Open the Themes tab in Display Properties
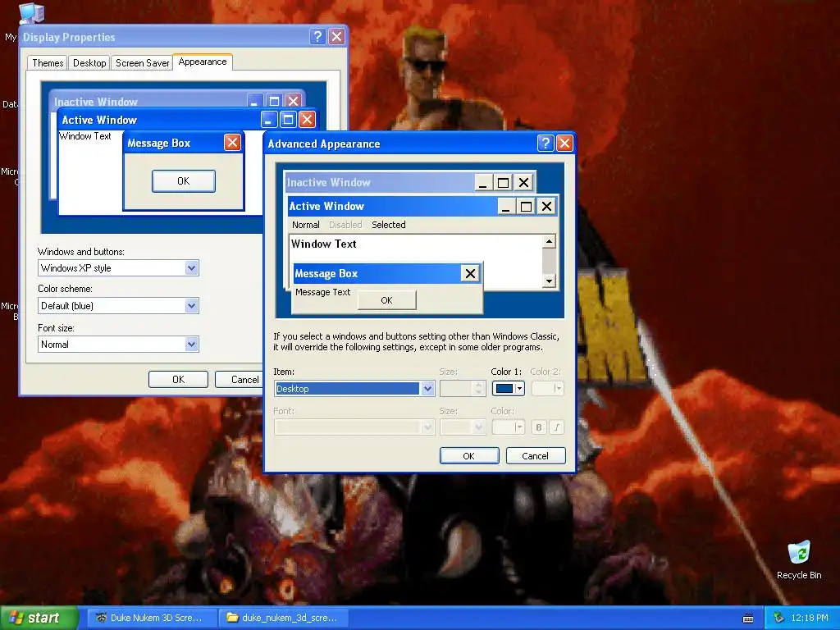This screenshot has height=630, width=840. [x=48, y=63]
